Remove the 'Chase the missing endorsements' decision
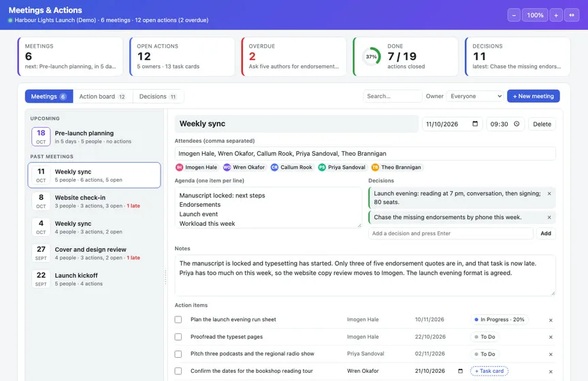The height and width of the screenshot is (381, 588). pyautogui.click(x=549, y=217)
